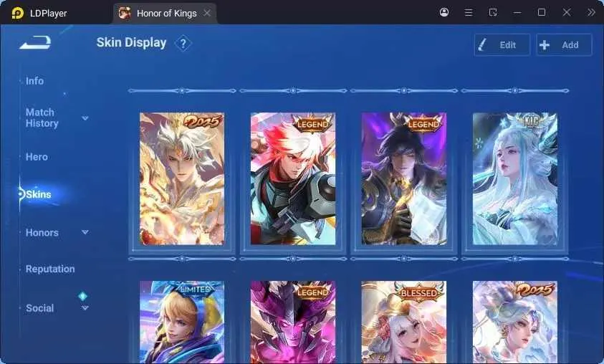Select the magenta armored LEGEND skin card
604x364 pixels.
(293, 322)
